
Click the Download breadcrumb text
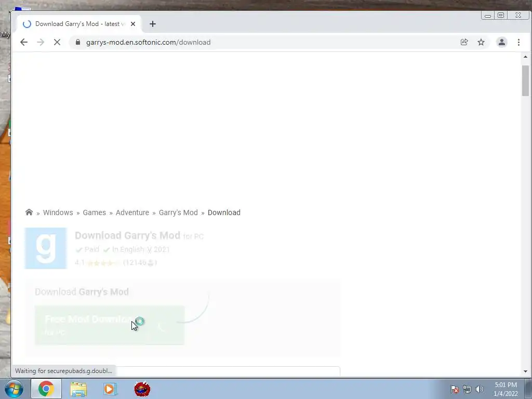[224, 212]
